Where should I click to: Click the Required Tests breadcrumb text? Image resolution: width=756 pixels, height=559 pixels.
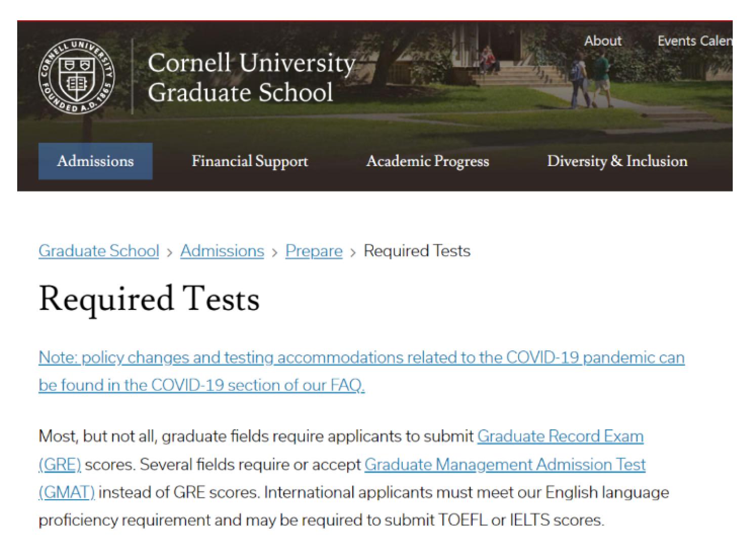(x=417, y=251)
